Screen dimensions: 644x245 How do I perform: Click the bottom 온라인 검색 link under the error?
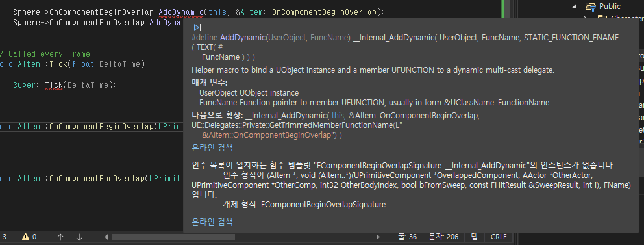212,222
